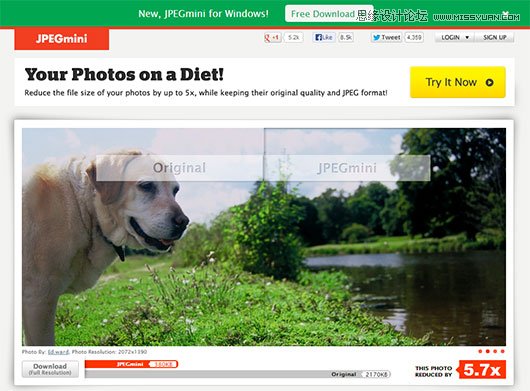Click the arrow icon inside Try It Now
This screenshot has width=530, height=391.
489,82
